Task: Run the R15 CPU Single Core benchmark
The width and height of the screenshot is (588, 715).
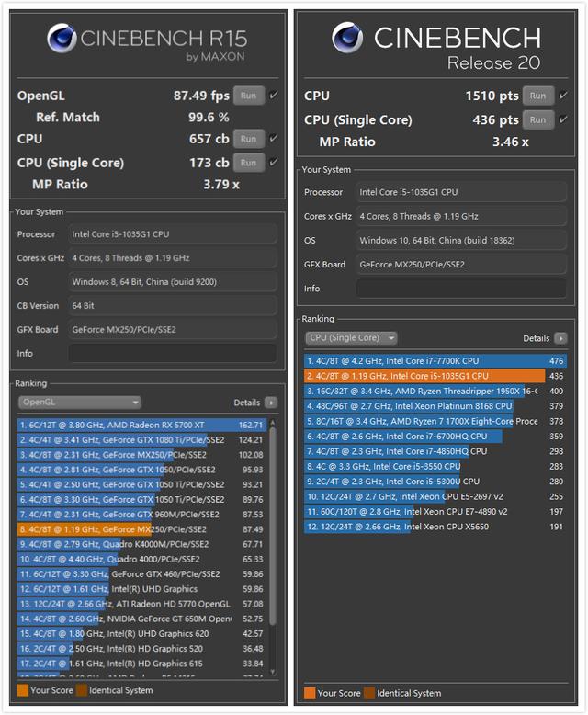Action: point(249,163)
